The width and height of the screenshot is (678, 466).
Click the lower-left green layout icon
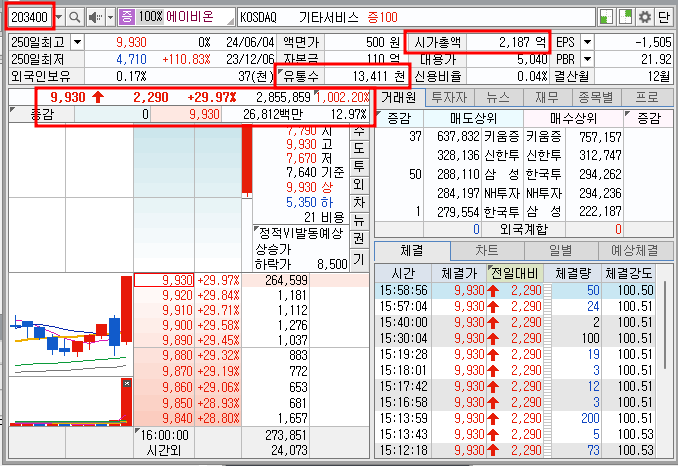point(606,17)
